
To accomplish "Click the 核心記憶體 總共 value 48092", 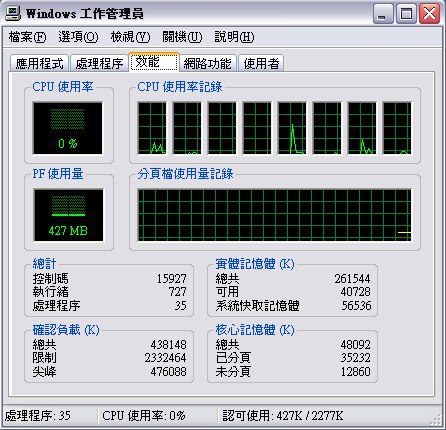I will pyautogui.click(x=355, y=345).
